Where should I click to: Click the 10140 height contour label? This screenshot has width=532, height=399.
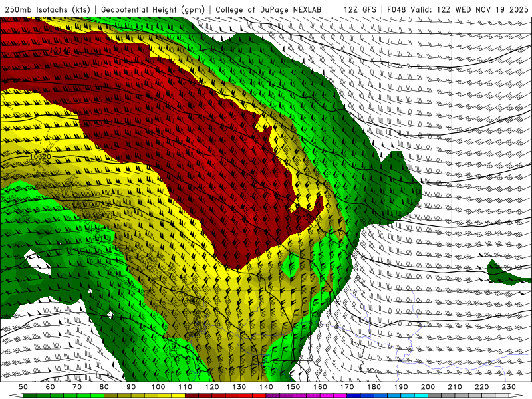[61, 51]
